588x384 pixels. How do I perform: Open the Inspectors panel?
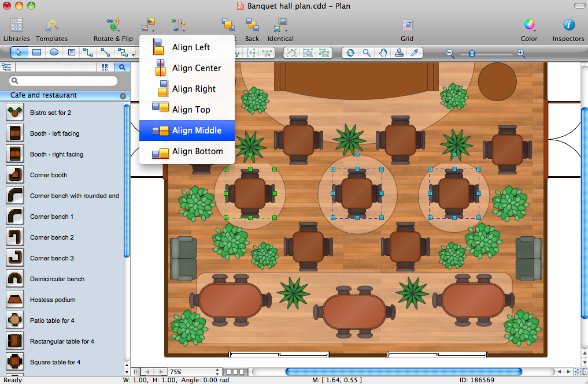568,29
